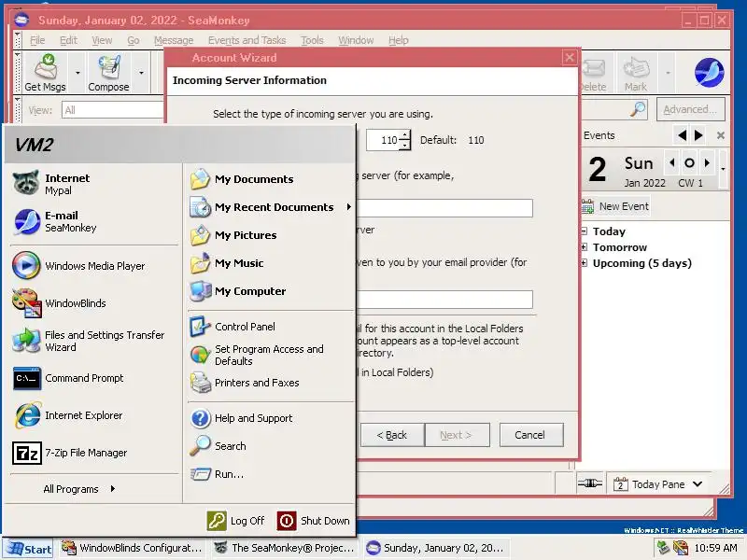The width and height of the screenshot is (747, 560).
Task: Expand the Upcoming (5 days) section
Action: point(585,263)
